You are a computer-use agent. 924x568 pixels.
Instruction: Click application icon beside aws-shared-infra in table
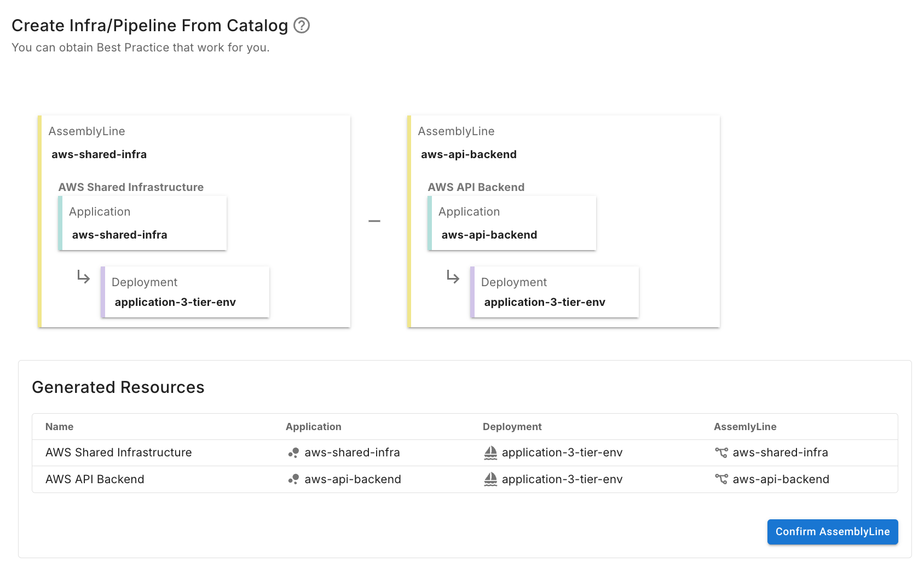tap(293, 453)
